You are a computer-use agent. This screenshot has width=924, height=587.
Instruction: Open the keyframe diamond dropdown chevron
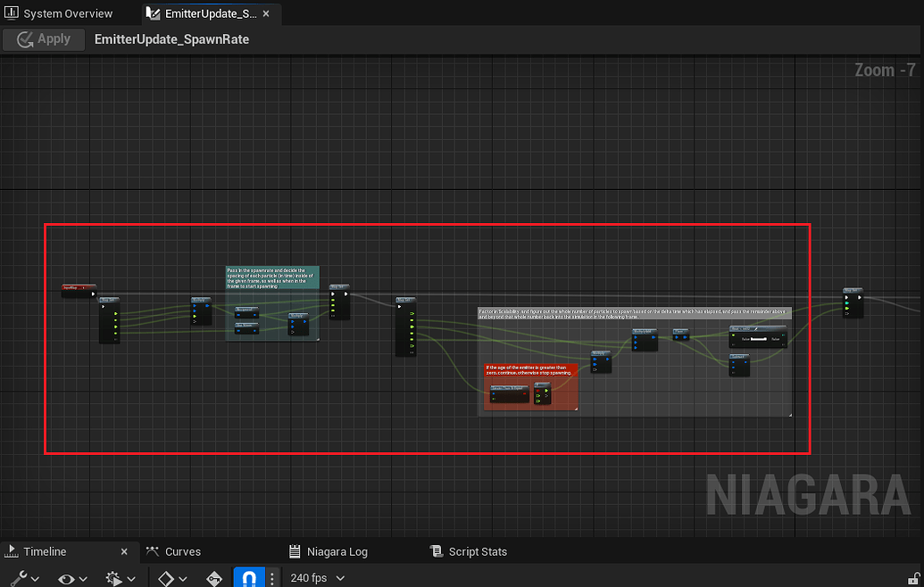pos(183,576)
